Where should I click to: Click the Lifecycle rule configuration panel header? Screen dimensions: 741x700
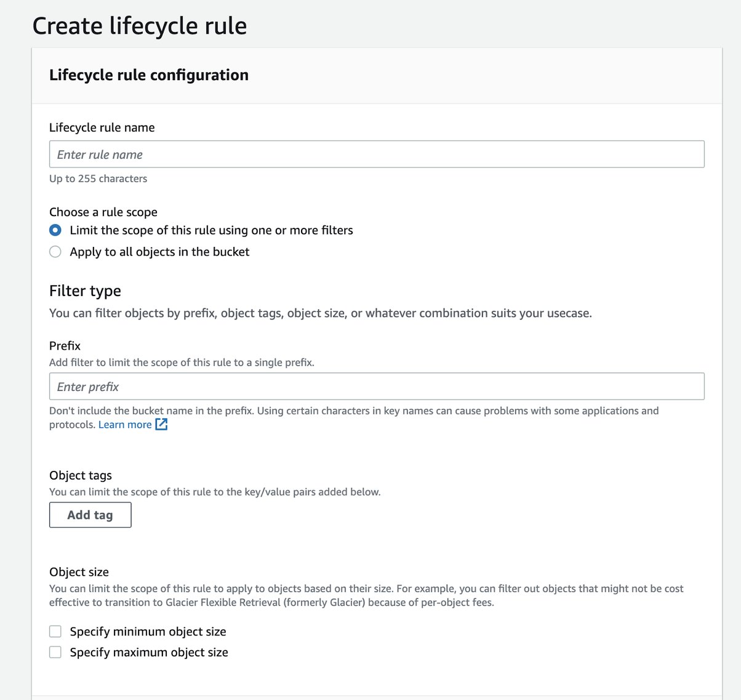pyautogui.click(x=149, y=74)
